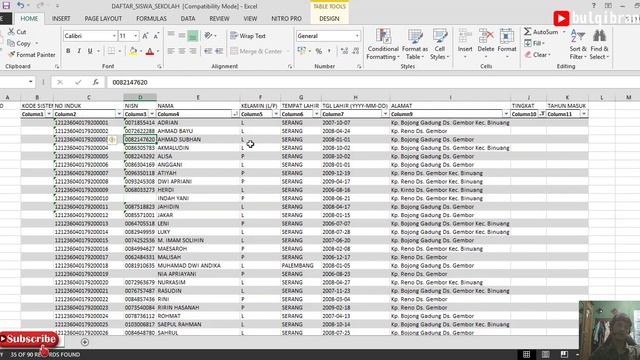Open the INSERT ribbon tab
The height and width of the screenshot is (360, 640).
[x=61, y=19]
